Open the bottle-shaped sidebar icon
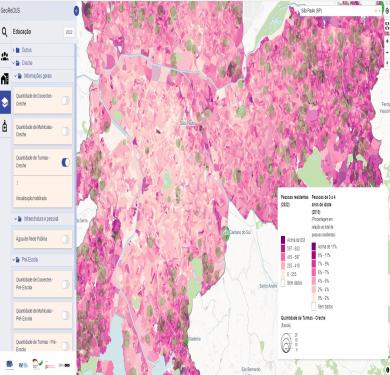Image resolution: width=390 pixels, height=375 pixels. 5,126
